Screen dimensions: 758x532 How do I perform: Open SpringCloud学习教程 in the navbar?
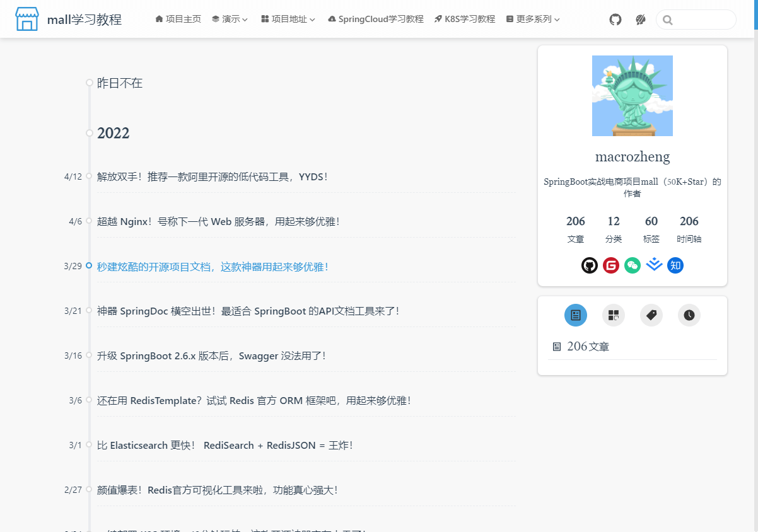376,19
